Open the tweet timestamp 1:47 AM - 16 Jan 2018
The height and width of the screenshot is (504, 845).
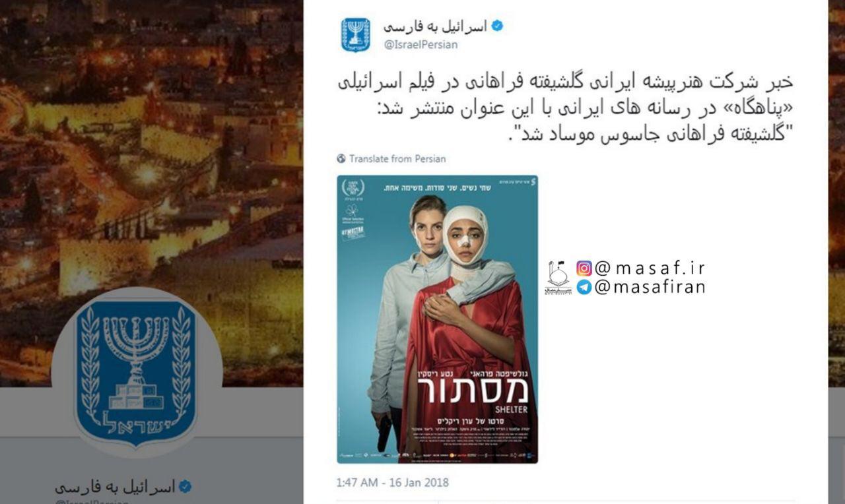click(393, 482)
